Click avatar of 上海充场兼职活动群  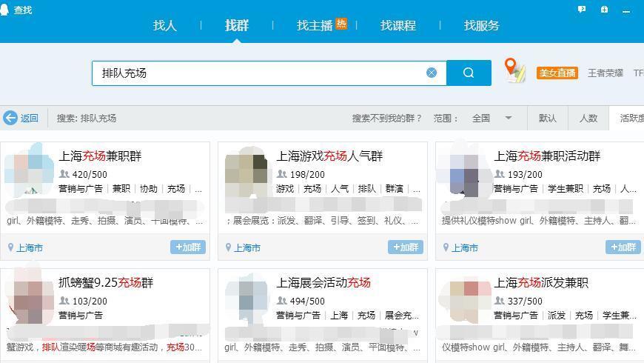pos(464,170)
